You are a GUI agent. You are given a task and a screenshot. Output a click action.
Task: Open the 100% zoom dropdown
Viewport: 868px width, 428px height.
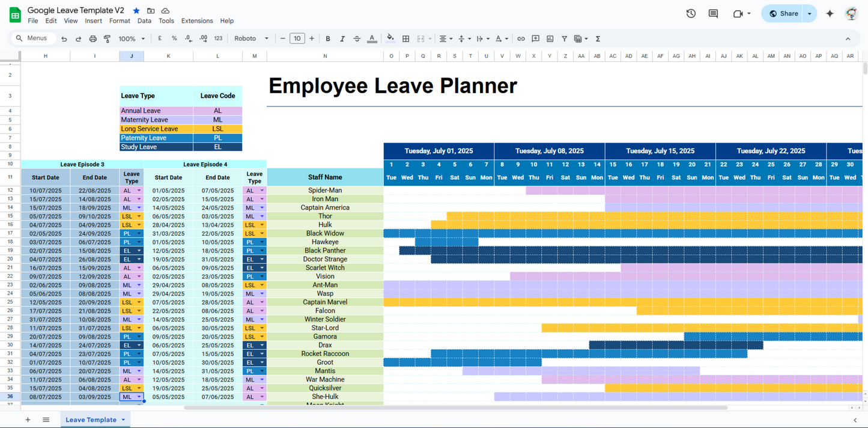[x=132, y=38]
